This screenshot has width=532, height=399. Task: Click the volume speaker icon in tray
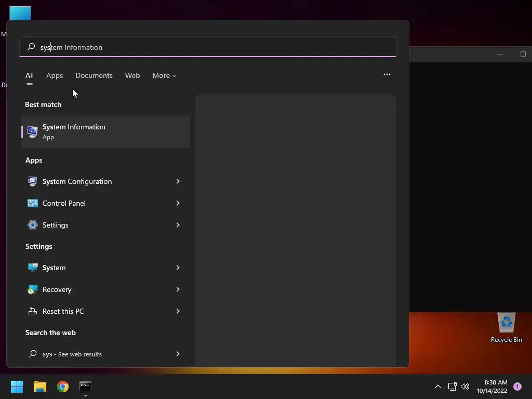tap(465, 387)
